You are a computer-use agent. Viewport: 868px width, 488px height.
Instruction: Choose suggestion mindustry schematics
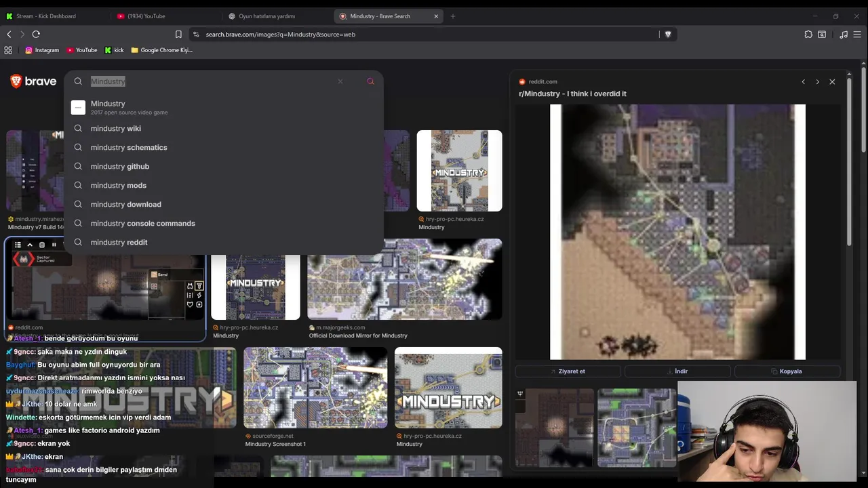point(224,147)
